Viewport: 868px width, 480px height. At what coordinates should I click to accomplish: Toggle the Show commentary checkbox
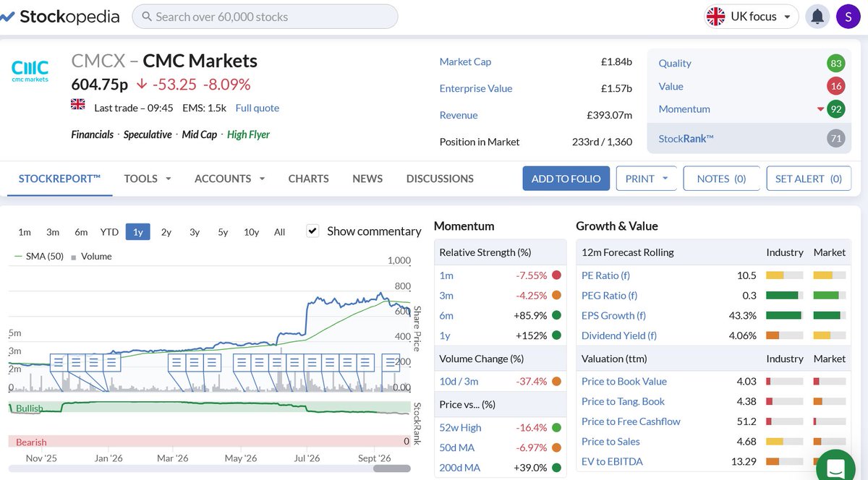pyautogui.click(x=312, y=231)
